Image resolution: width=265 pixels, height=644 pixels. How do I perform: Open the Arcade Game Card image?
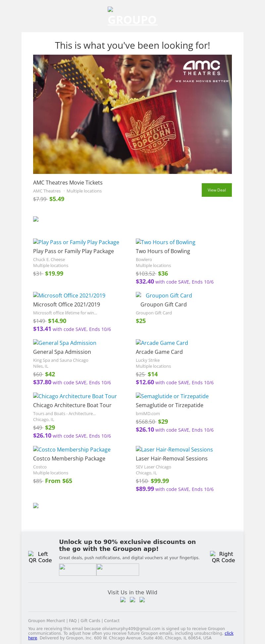pos(162,343)
